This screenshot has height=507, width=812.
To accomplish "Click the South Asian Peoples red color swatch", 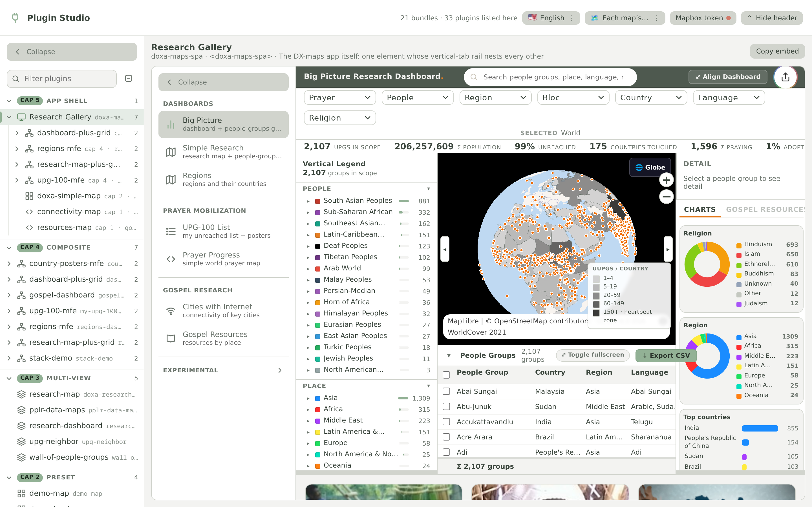I will (x=317, y=201).
